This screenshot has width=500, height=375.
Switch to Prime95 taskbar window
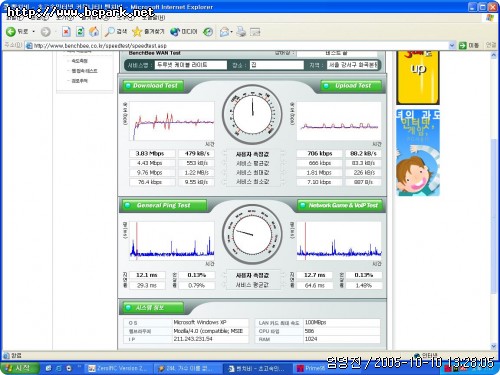tap(311, 368)
